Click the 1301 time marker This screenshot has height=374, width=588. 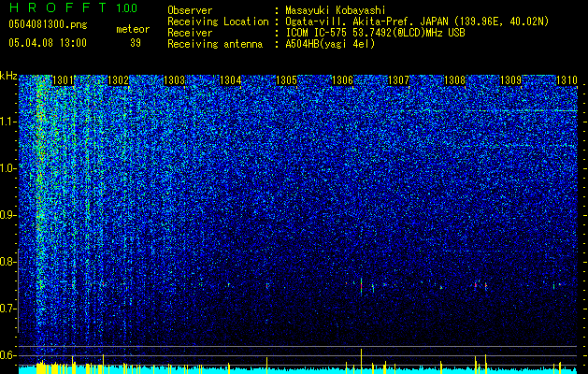63,80
